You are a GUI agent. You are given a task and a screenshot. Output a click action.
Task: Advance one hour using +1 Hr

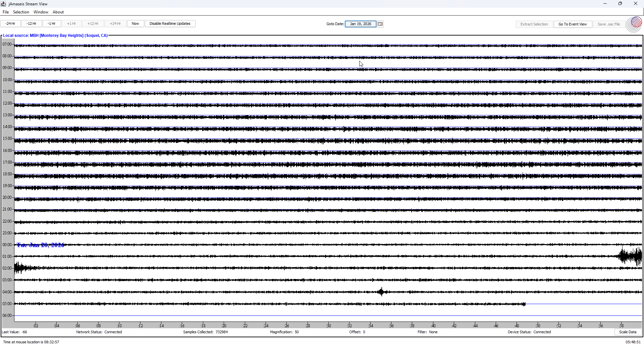[x=71, y=23]
